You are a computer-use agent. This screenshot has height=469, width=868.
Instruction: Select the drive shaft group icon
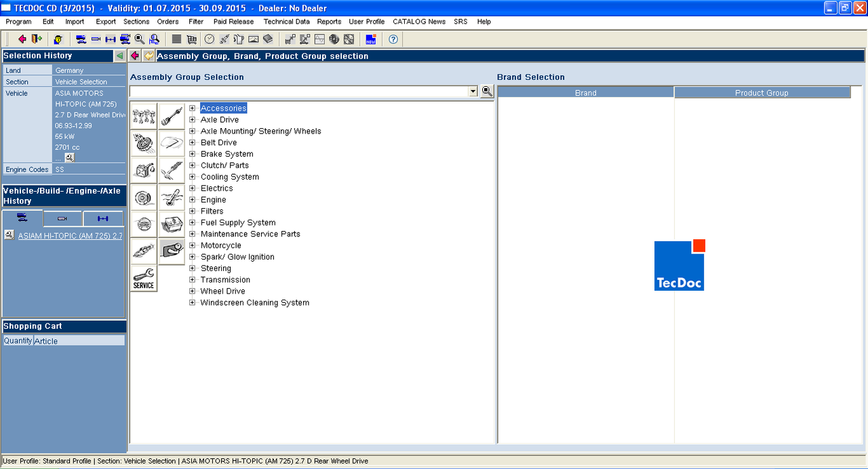[172, 116]
